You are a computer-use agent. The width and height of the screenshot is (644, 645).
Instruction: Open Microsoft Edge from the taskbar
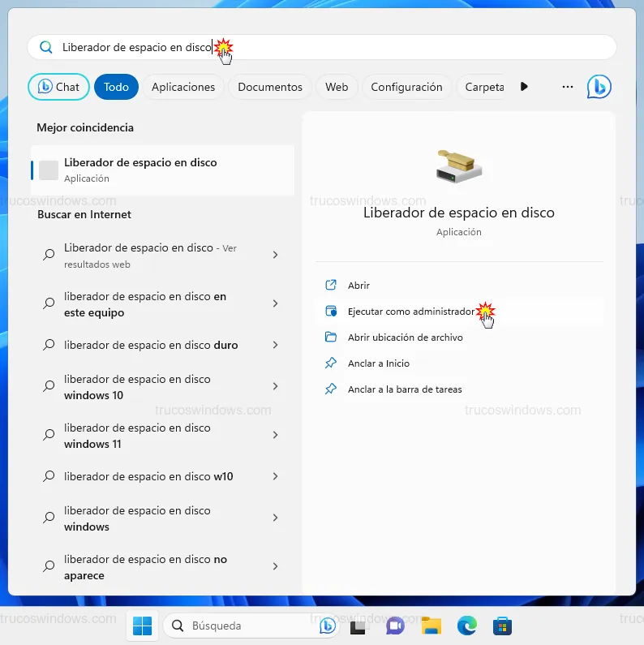[x=466, y=626]
